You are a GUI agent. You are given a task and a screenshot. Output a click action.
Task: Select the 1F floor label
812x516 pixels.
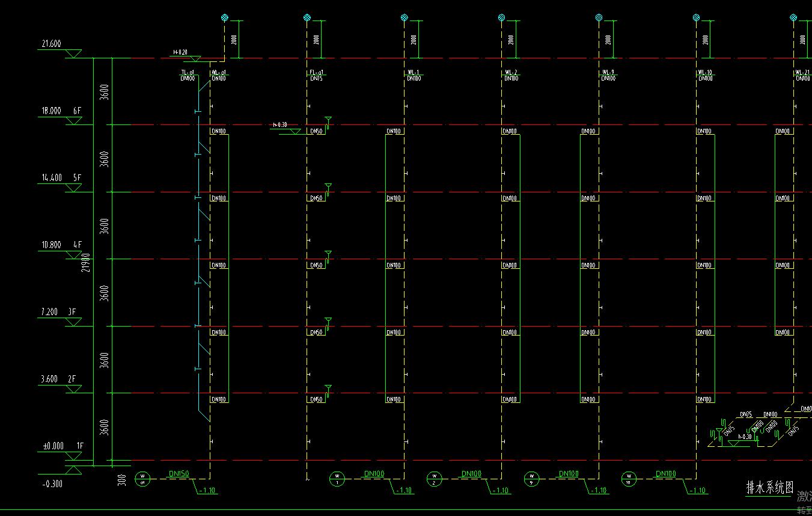point(80,446)
